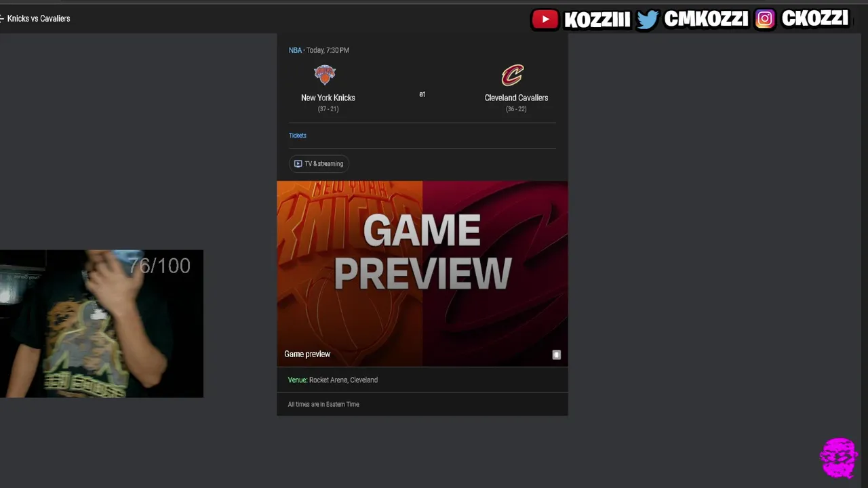Click 'Today, 7:30 PM' game time
Screen dimensions: 868x488
tap(328, 50)
